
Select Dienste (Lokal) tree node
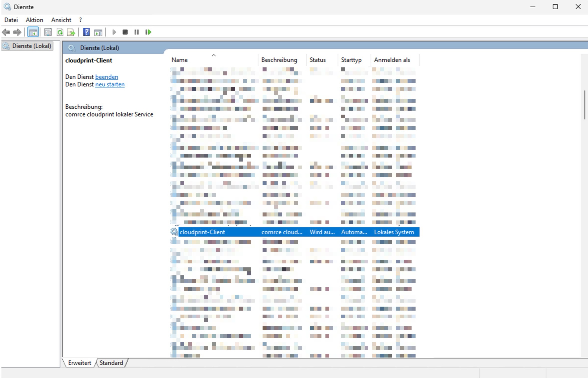click(31, 46)
